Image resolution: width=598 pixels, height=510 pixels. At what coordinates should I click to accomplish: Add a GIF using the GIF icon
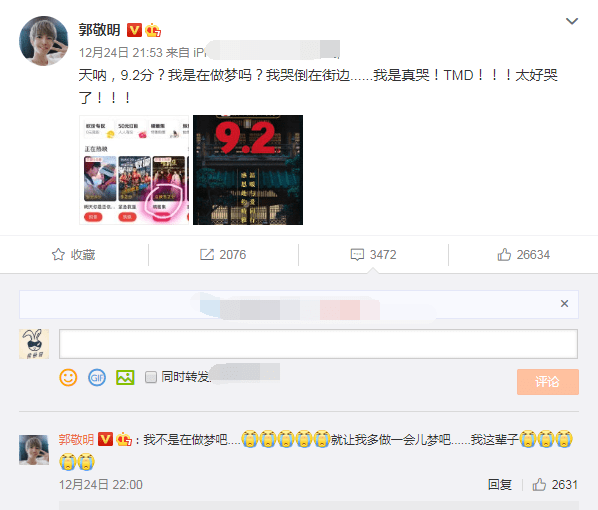[97, 378]
